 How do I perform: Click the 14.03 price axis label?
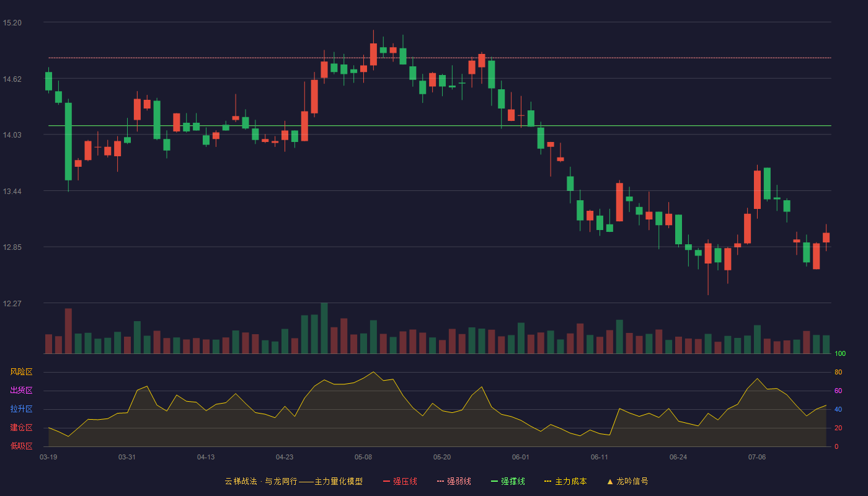tap(12, 135)
